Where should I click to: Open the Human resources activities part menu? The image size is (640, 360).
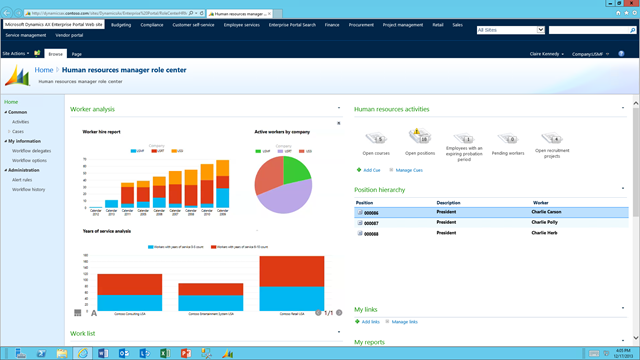[623, 108]
